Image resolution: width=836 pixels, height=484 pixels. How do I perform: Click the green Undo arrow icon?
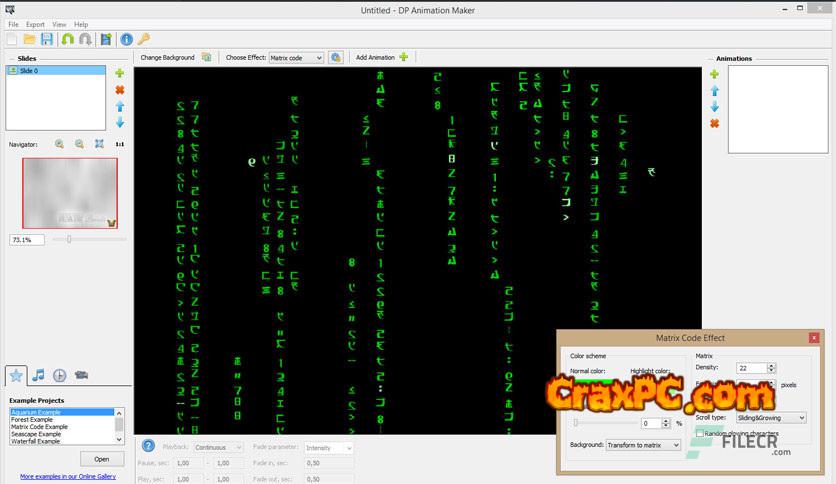68,39
